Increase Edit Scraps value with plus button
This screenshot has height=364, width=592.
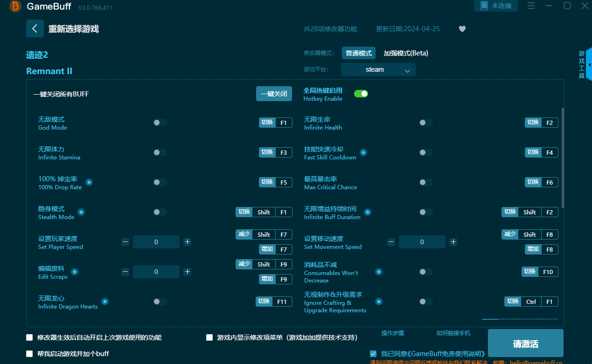pos(187,272)
